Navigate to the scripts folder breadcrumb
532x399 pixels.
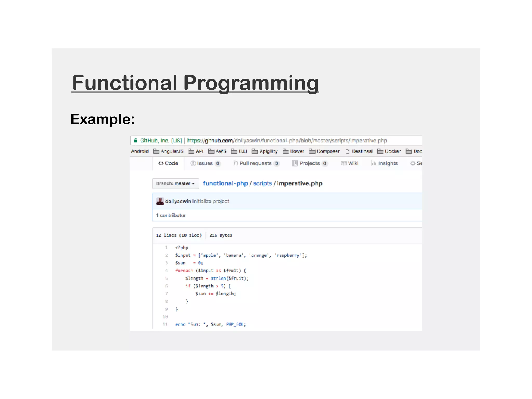(262, 183)
